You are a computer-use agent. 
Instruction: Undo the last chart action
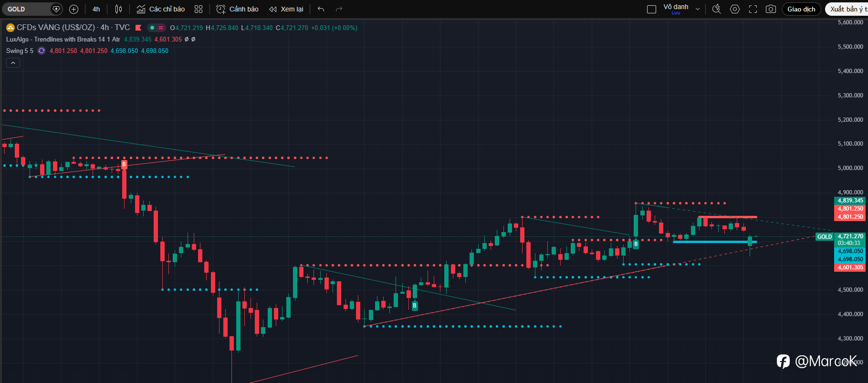(321, 9)
